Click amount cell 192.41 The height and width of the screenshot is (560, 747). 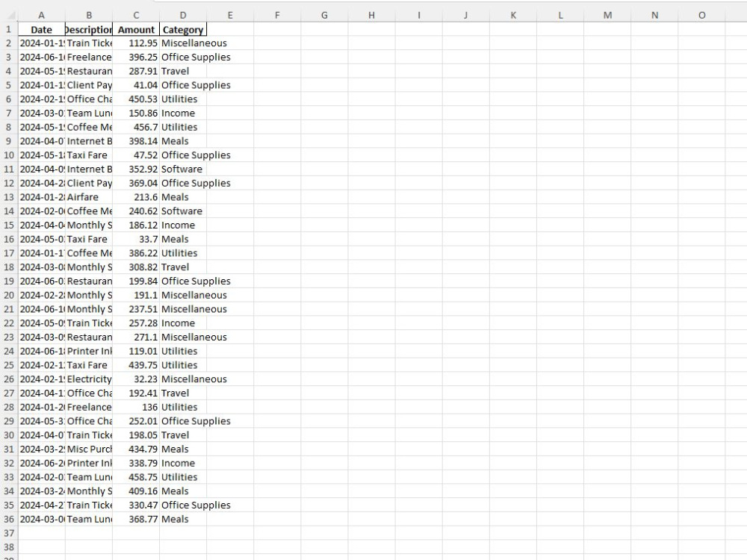(x=136, y=393)
